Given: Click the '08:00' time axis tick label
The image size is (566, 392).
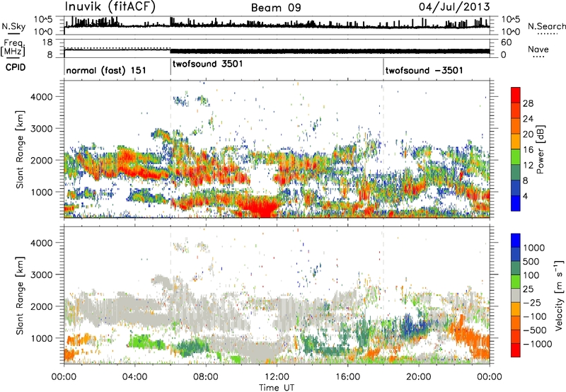Looking at the screenshot, I should (x=205, y=377).
